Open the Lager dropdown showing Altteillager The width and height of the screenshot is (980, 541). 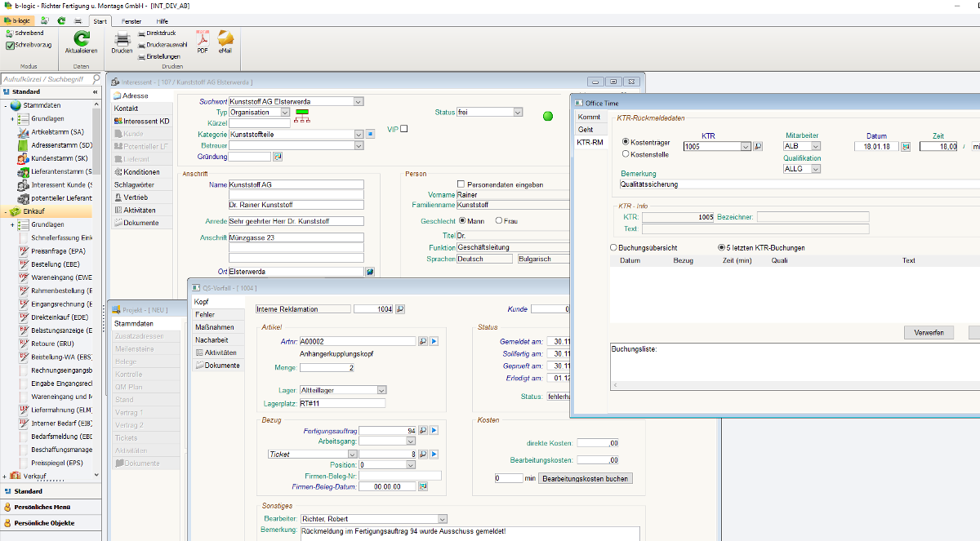tap(381, 390)
